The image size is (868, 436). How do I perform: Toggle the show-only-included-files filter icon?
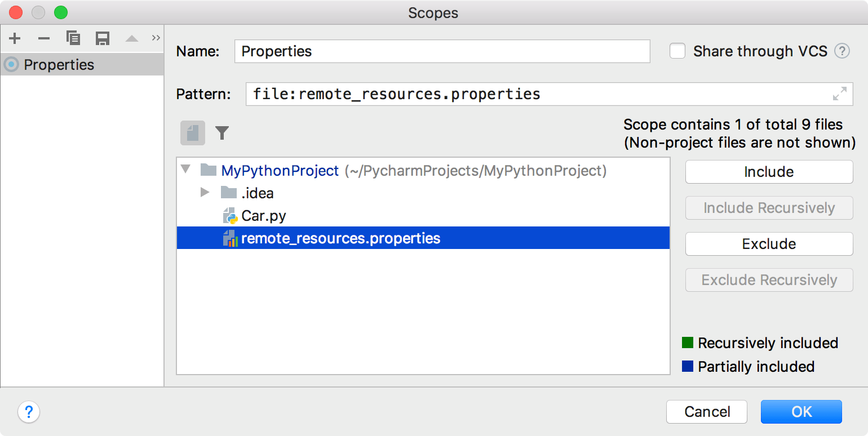(222, 133)
